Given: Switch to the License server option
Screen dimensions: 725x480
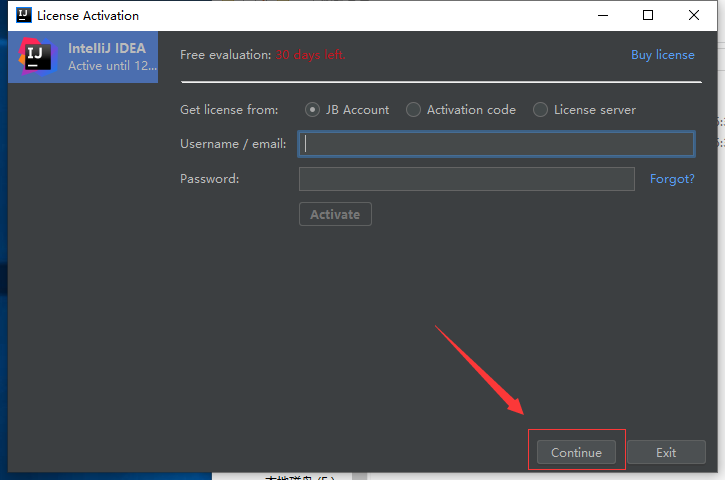Looking at the screenshot, I should [541, 110].
